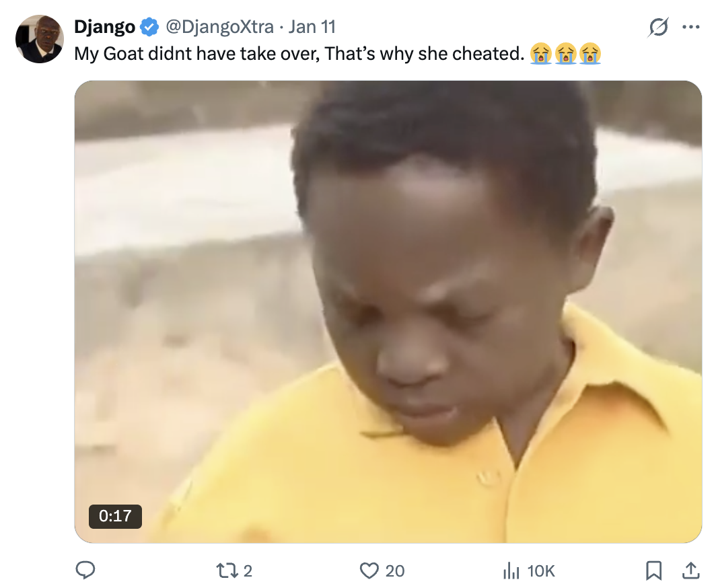The width and height of the screenshot is (716, 588).
Task: Open Django's profile avatar picture
Action: coord(39,39)
